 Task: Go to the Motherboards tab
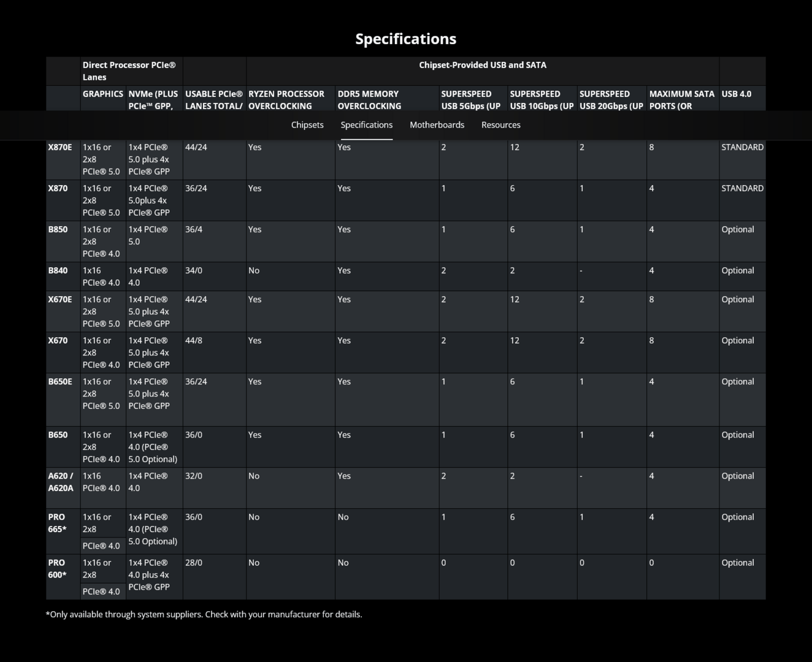[x=437, y=125]
